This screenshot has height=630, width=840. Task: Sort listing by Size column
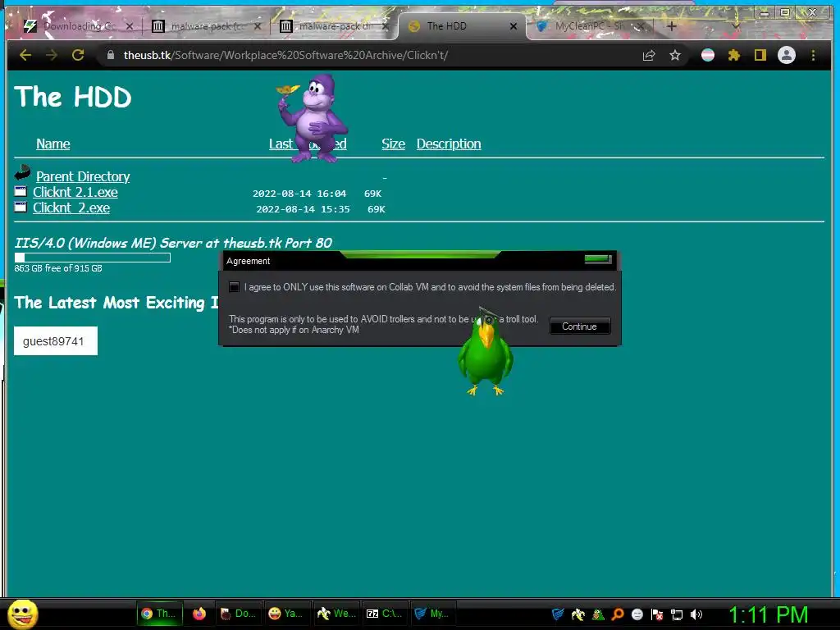[x=393, y=144]
